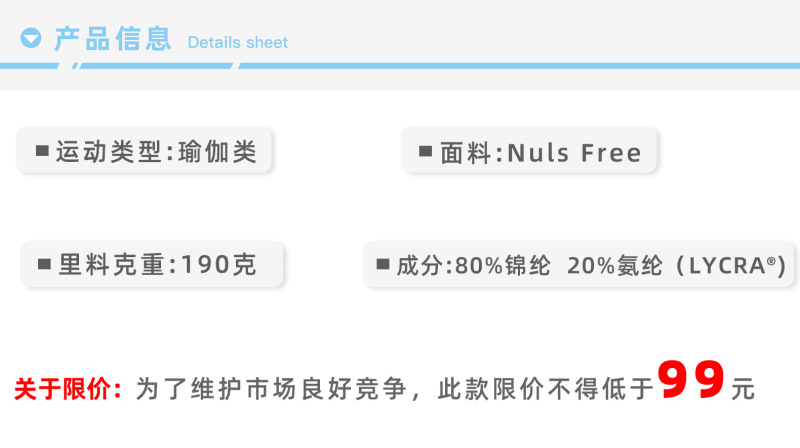The image size is (800, 448).
Task: Click the square bullet before 面料
Action: [426, 152]
